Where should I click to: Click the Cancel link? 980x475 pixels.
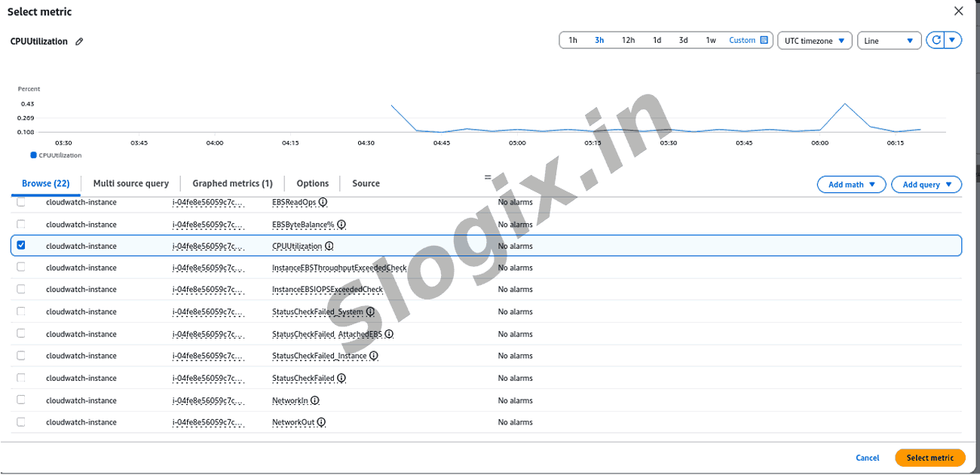867,458
